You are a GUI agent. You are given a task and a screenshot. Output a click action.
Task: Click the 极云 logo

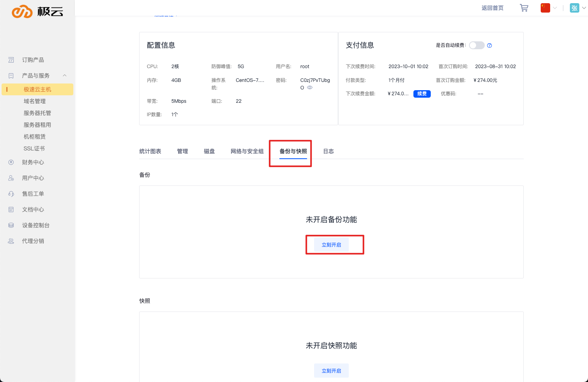[37, 11]
